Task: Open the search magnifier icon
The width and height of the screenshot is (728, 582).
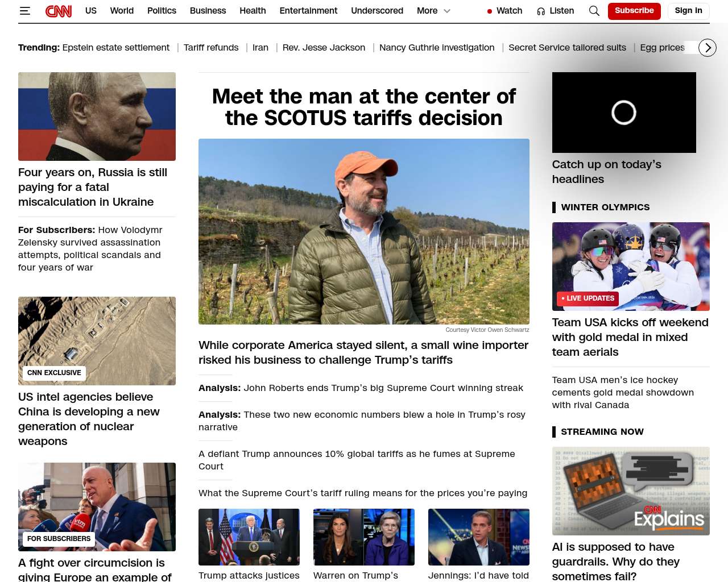Action: pyautogui.click(x=594, y=11)
